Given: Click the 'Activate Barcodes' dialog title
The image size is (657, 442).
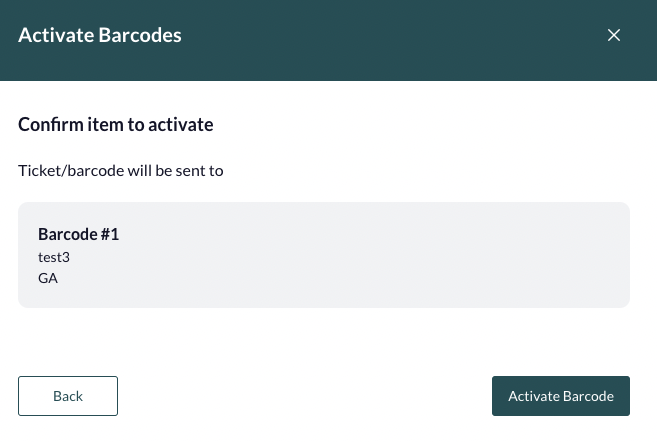Looking at the screenshot, I should [100, 35].
